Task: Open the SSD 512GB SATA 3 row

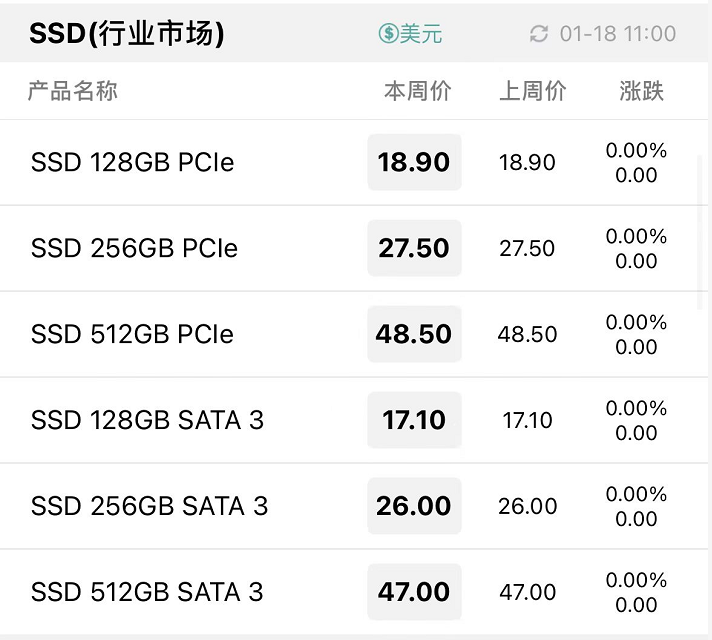Action: (354, 591)
